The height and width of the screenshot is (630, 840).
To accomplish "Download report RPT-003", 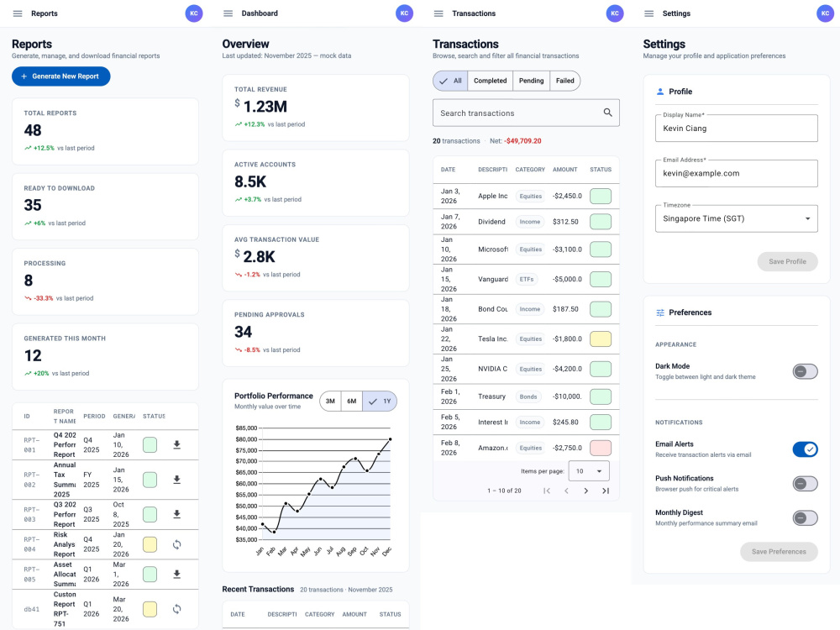I will click(176, 514).
